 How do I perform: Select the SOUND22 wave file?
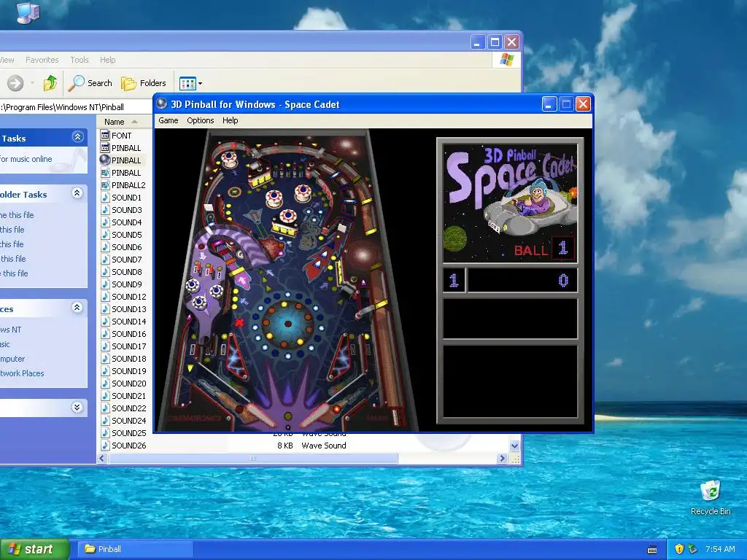tap(123, 408)
